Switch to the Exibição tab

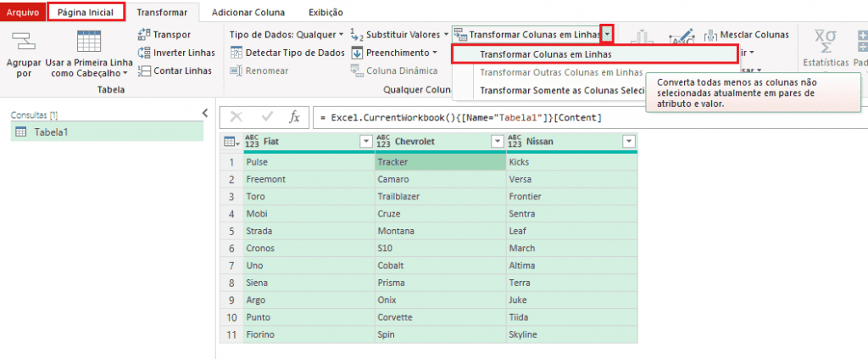(324, 12)
